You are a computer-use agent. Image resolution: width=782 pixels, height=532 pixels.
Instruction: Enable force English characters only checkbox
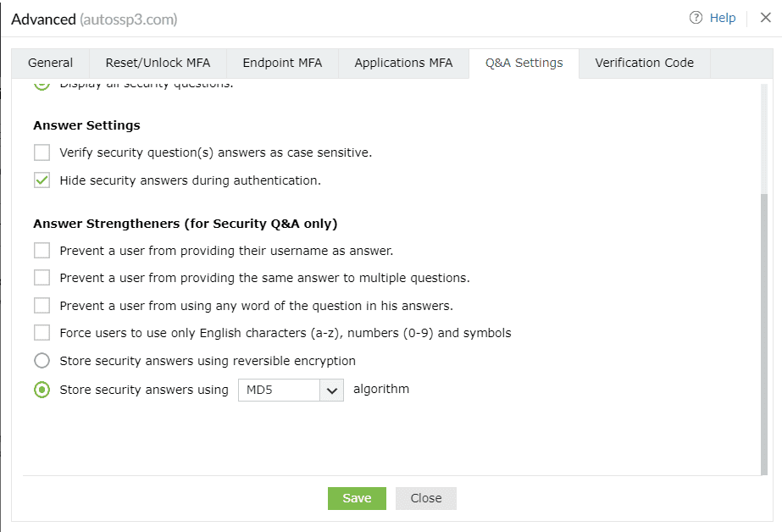click(42, 333)
